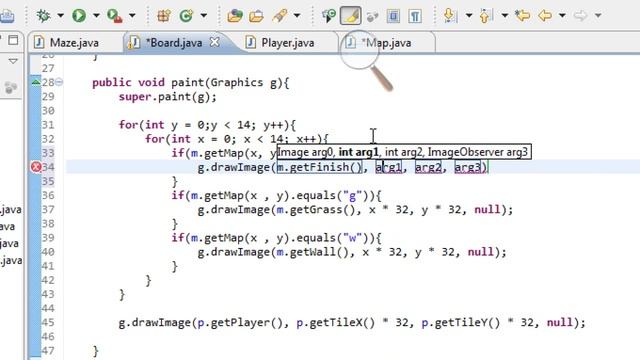Click the arg3 placeholder on line 34
This screenshot has height=360, width=640.
click(468, 167)
